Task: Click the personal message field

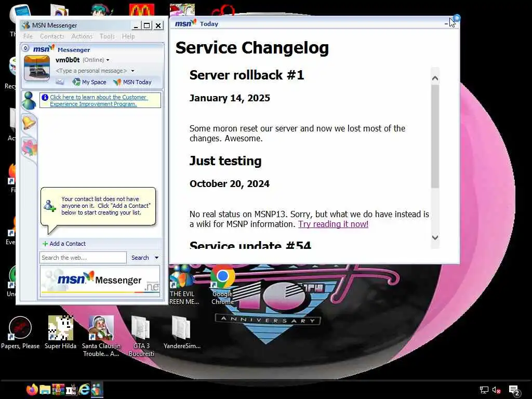Action: point(91,71)
